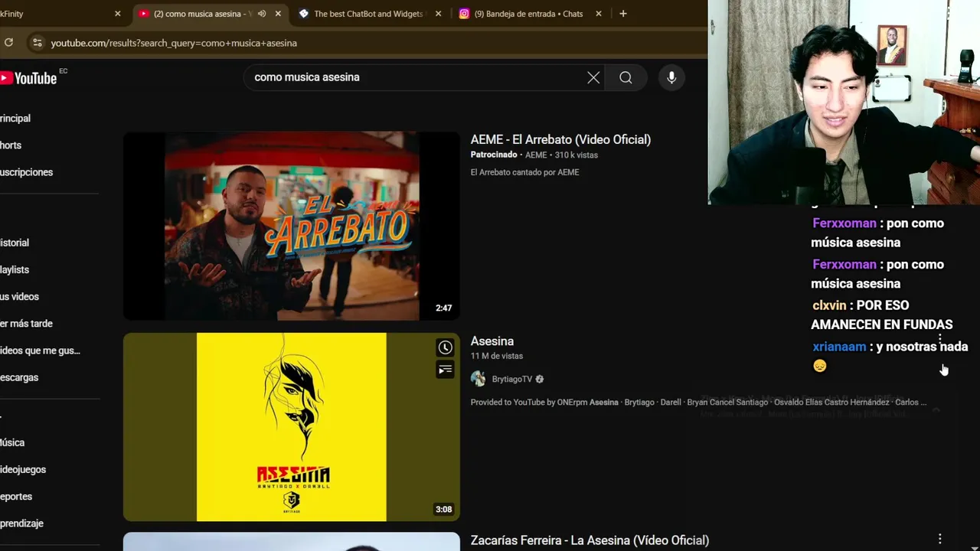This screenshot has width=980, height=551.
Task: Open options menu for the Zacarías Ferreira video
Action: coord(939,539)
